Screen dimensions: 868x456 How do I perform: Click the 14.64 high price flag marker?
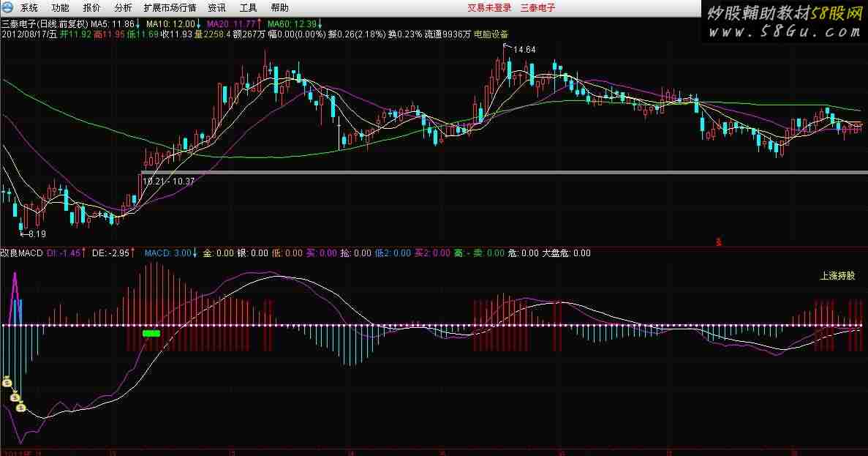click(x=523, y=49)
